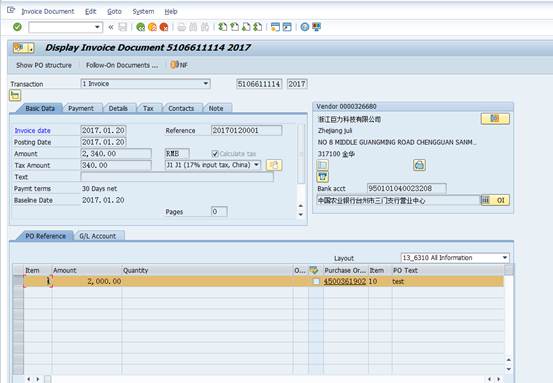
Task: Click the Save diskette toolbar icon
Action: (x=122, y=27)
